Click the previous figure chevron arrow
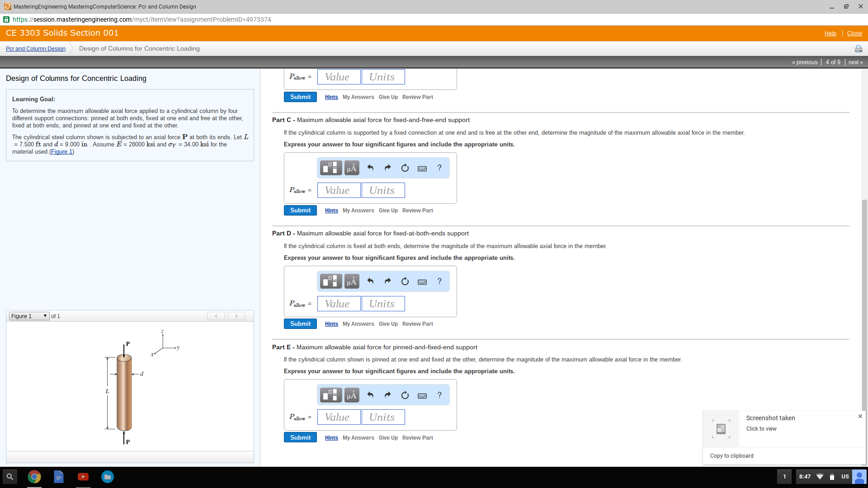The width and height of the screenshot is (868, 488). point(216,316)
